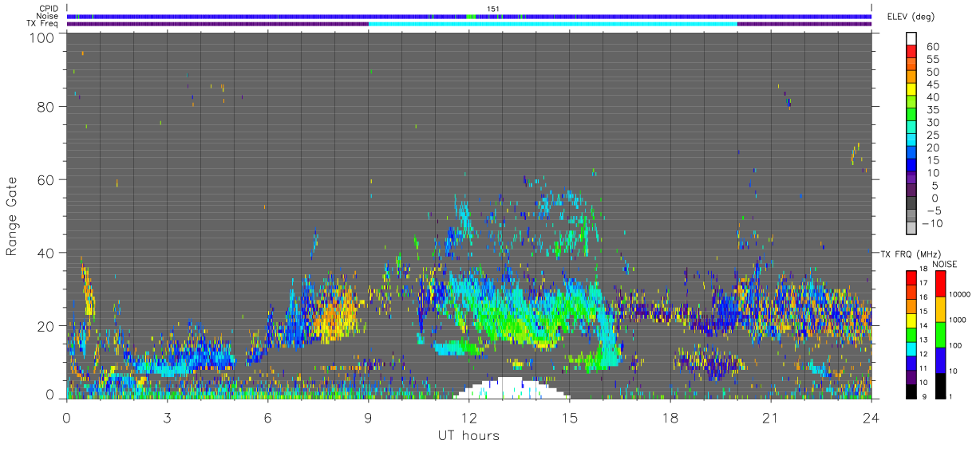Click the '45' label on the ELEV legend

[932, 85]
